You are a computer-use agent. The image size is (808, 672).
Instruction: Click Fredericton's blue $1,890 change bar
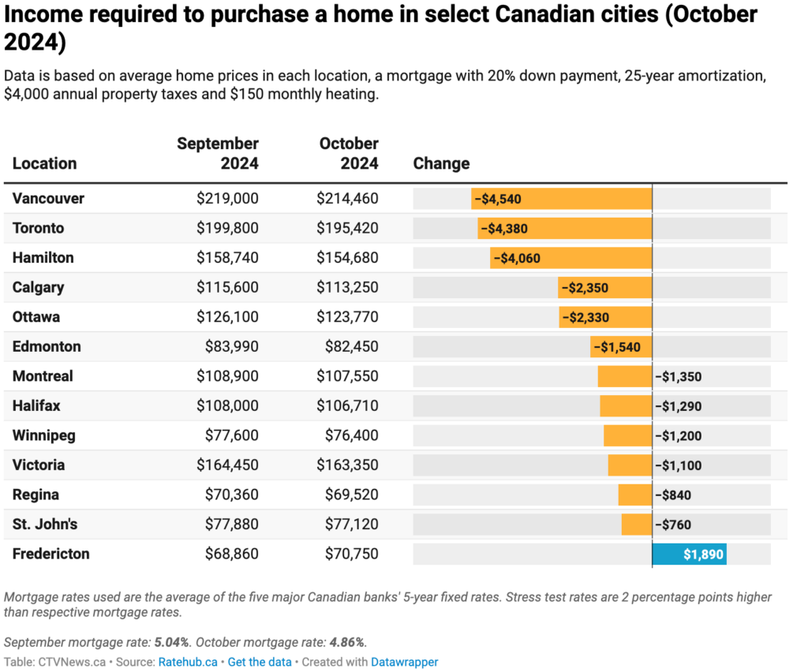689,554
